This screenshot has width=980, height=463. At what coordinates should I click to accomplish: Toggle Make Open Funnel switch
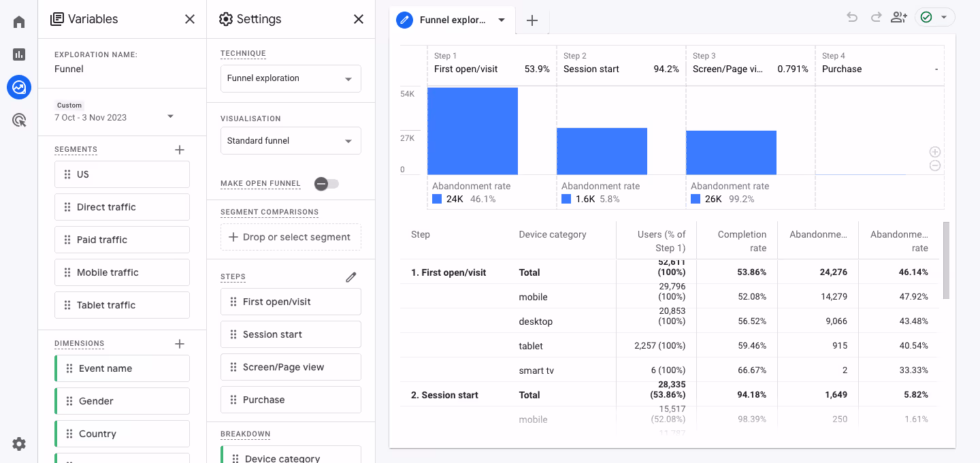pyautogui.click(x=327, y=184)
